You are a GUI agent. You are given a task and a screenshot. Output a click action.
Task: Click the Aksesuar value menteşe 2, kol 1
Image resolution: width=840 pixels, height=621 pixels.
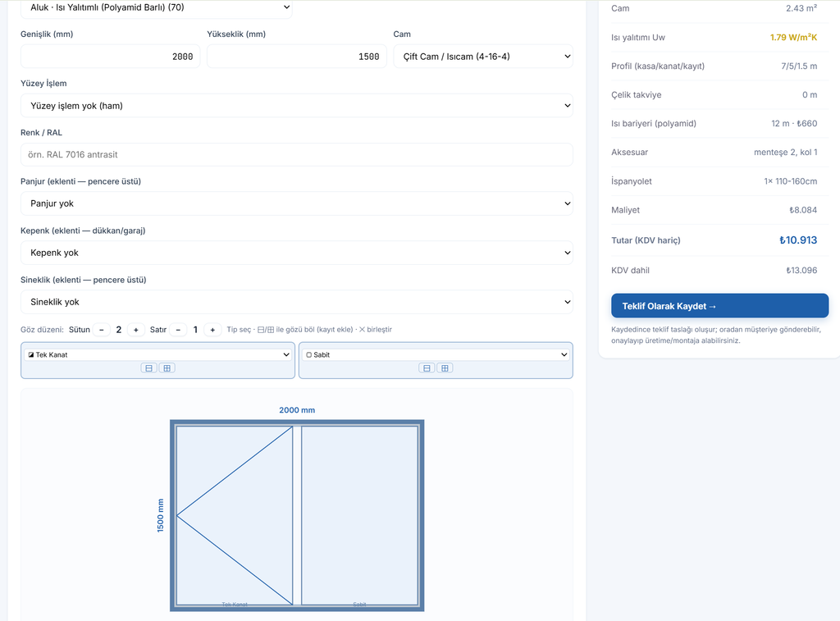(785, 152)
